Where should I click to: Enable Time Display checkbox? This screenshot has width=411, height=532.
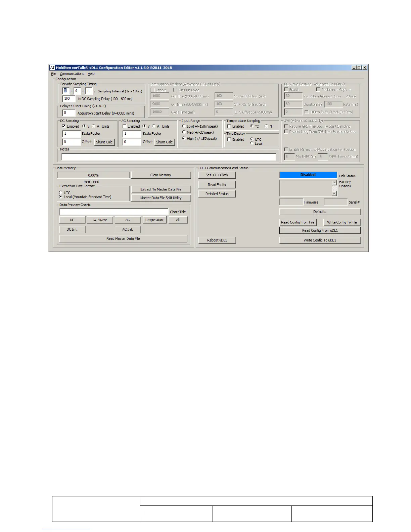tap(229, 139)
